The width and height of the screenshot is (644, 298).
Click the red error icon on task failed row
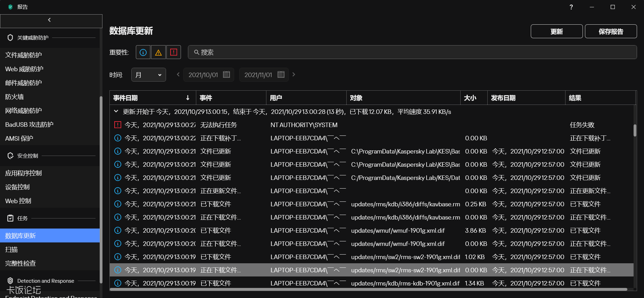click(x=118, y=125)
